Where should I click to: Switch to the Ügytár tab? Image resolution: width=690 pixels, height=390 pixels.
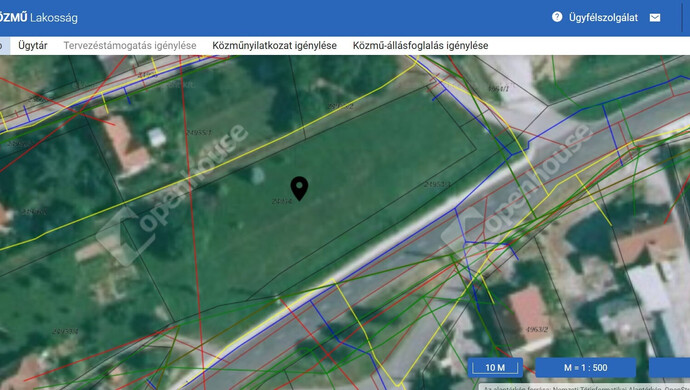pyautogui.click(x=33, y=45)
